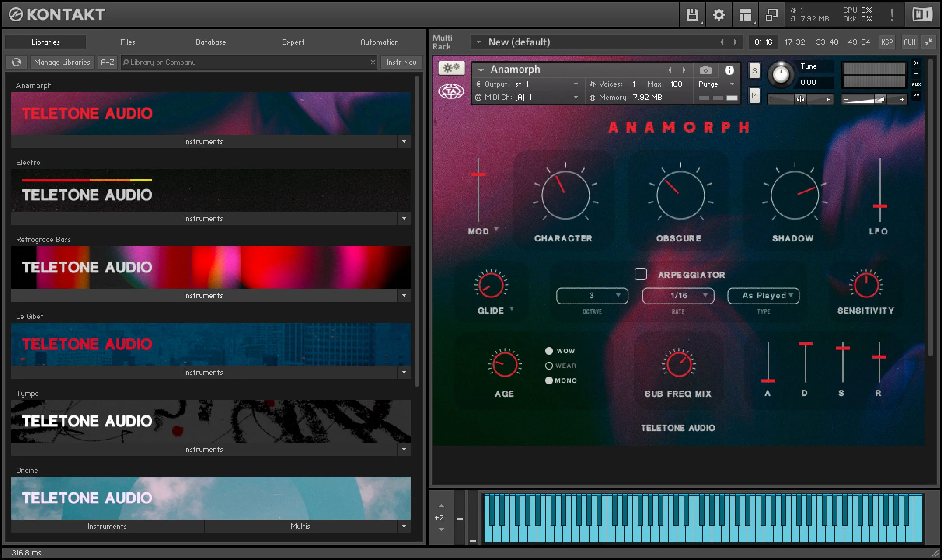Expand the Anamorph library options arrow

404,141
